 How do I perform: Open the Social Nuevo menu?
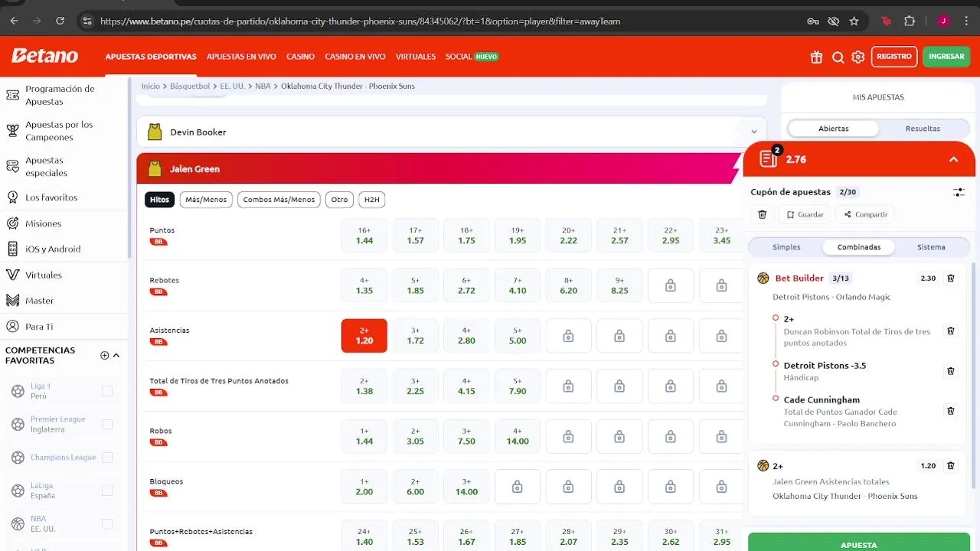[x=472, y=57]
